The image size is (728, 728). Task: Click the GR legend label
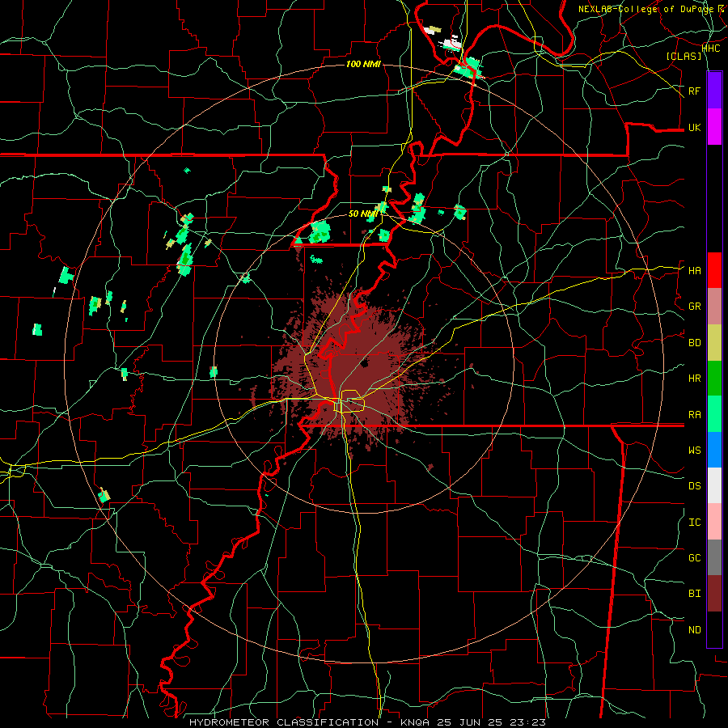coord(694,307)
